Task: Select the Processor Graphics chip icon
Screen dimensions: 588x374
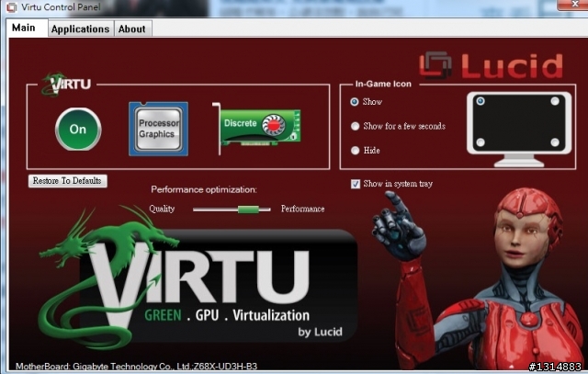Action: click(x=158, y=129)
